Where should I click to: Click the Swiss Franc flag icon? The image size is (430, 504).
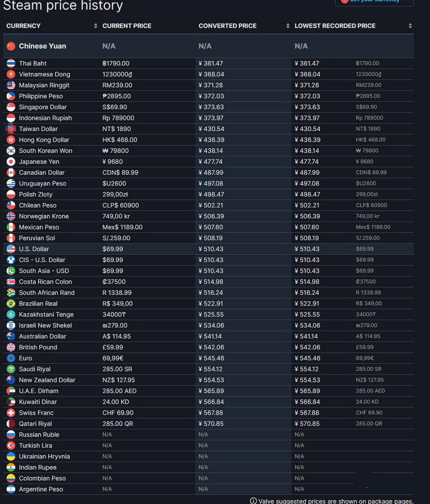click(x=11, y=413)
